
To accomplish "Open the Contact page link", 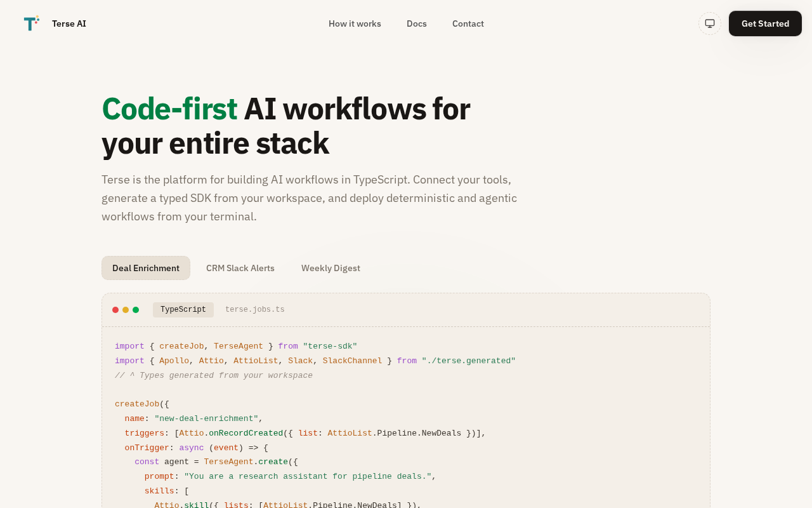I will (468, 23).
